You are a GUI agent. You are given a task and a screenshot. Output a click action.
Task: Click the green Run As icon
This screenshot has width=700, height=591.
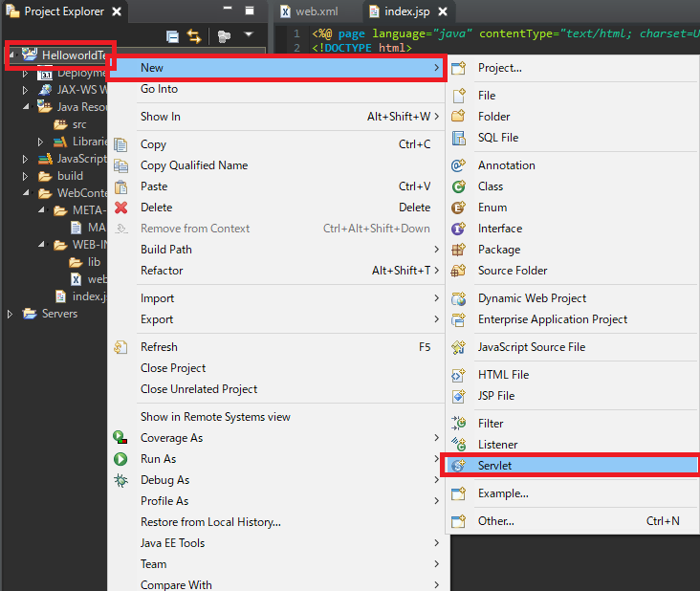(120, 459)
